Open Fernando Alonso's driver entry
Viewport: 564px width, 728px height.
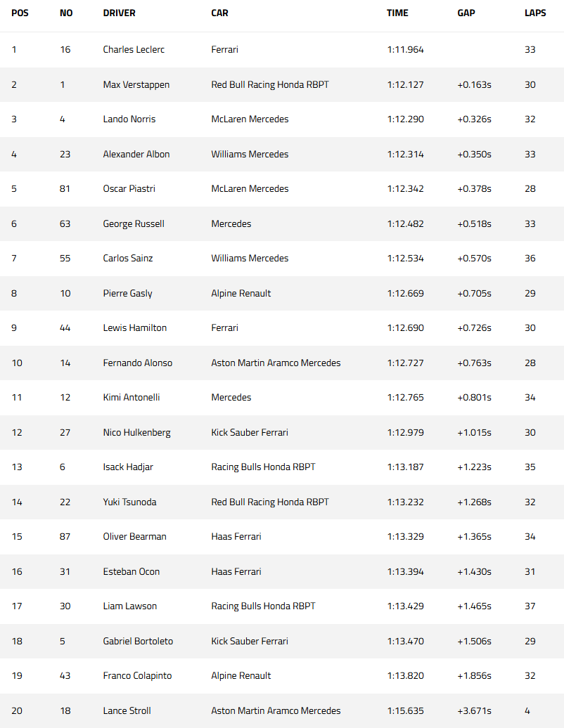pyautogui.click(x=138, y=363)
